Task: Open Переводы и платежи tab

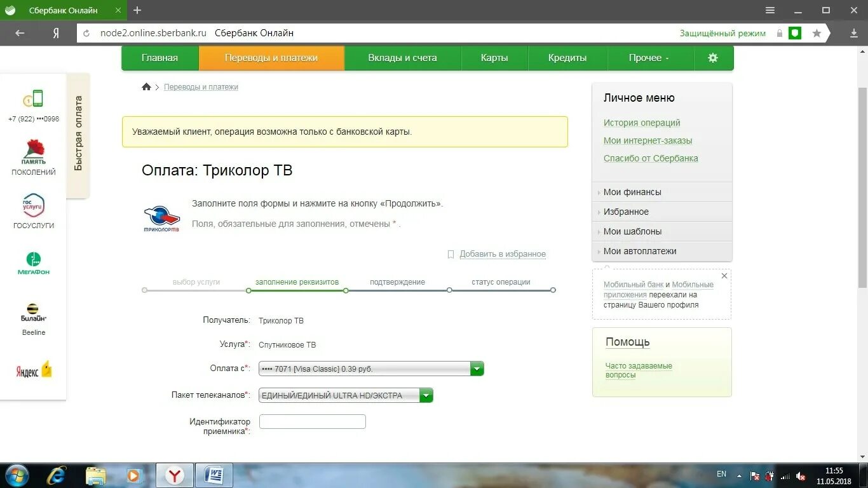Action: tap(271, 58)
